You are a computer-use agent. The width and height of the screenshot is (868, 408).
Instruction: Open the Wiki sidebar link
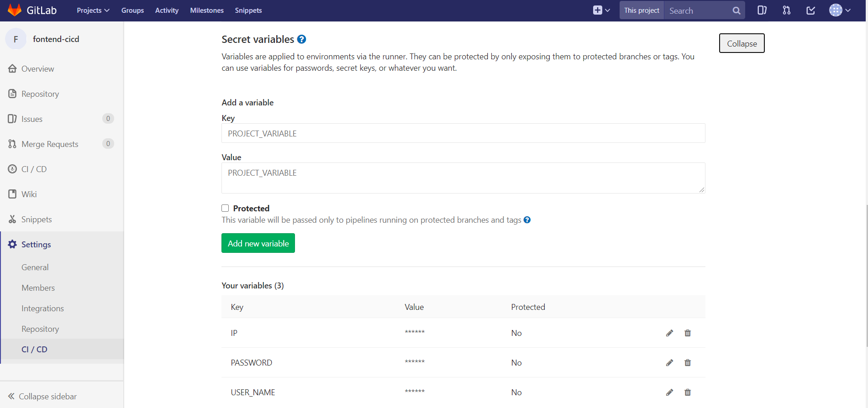(x=29, y=194)
